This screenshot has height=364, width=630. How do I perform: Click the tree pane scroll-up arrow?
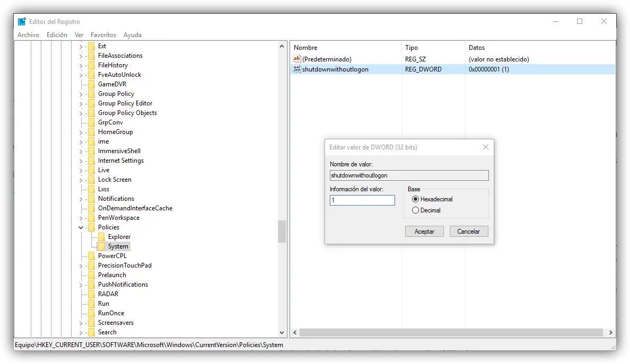[282, 46]
